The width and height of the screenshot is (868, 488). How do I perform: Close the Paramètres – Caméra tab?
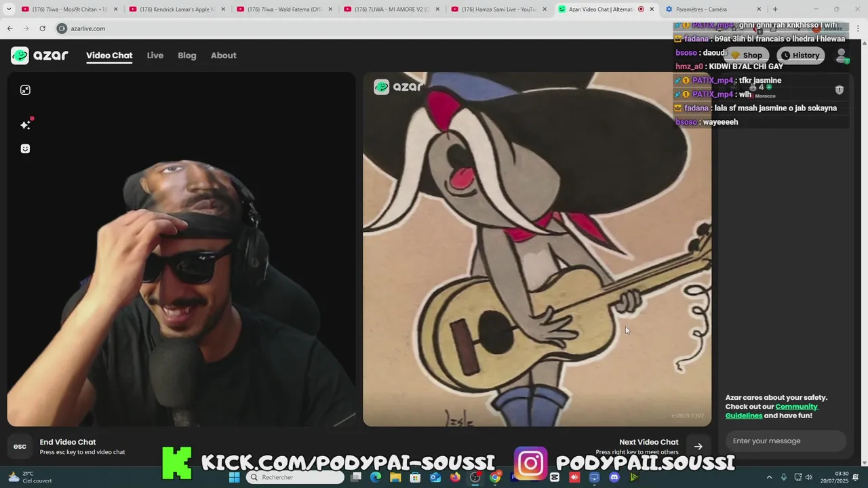pyautogui.click(x=759, y=9)
